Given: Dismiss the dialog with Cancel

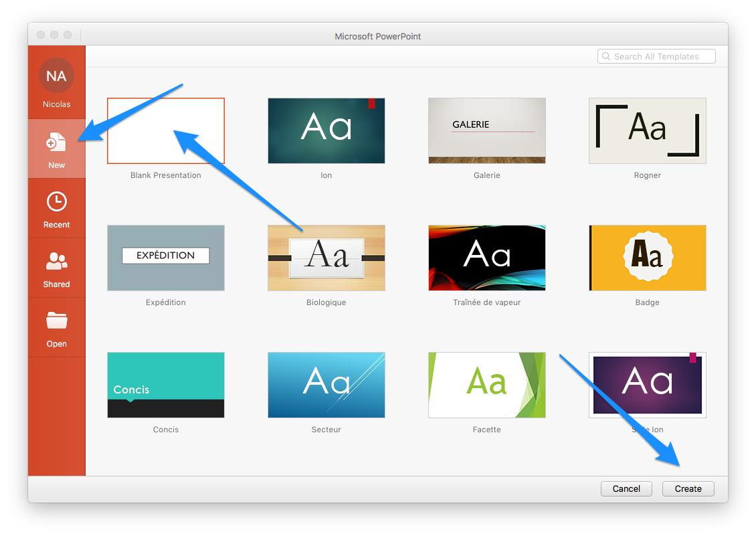Looking at the screenshot, I should (x=626, y=488).
